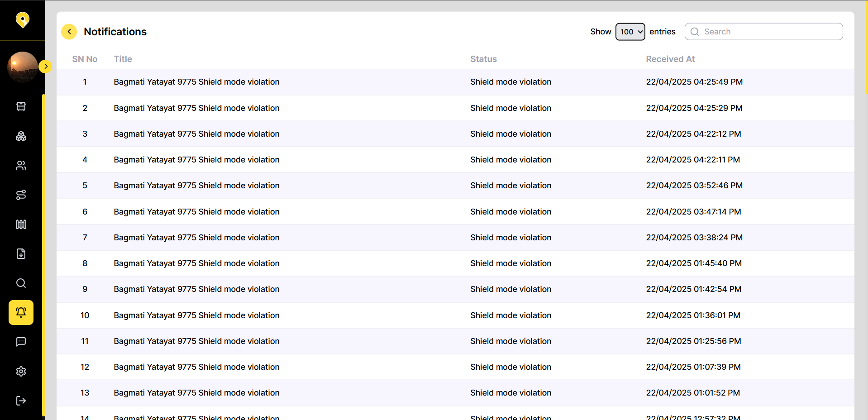Image resolution: width=868 pixels, height=420 pixels.
Task: Click timestamp 22/04/2025 01:07:39 PM
Action: point(693,367)
